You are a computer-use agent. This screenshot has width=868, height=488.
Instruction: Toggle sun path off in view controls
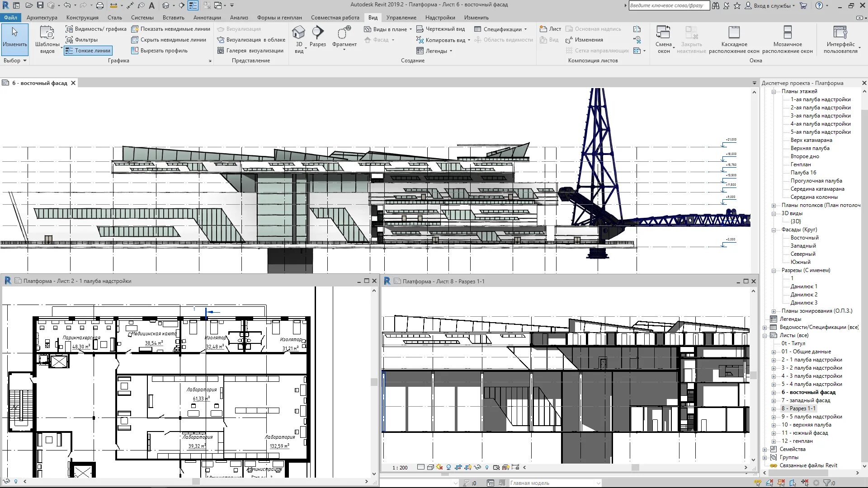tap(439, 467)
